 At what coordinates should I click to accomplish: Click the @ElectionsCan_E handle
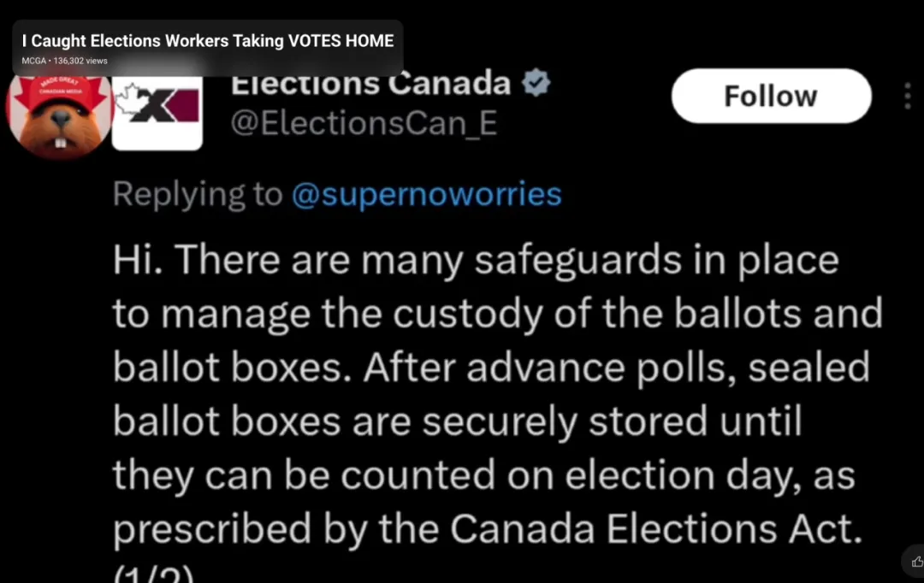coord(364,124)
